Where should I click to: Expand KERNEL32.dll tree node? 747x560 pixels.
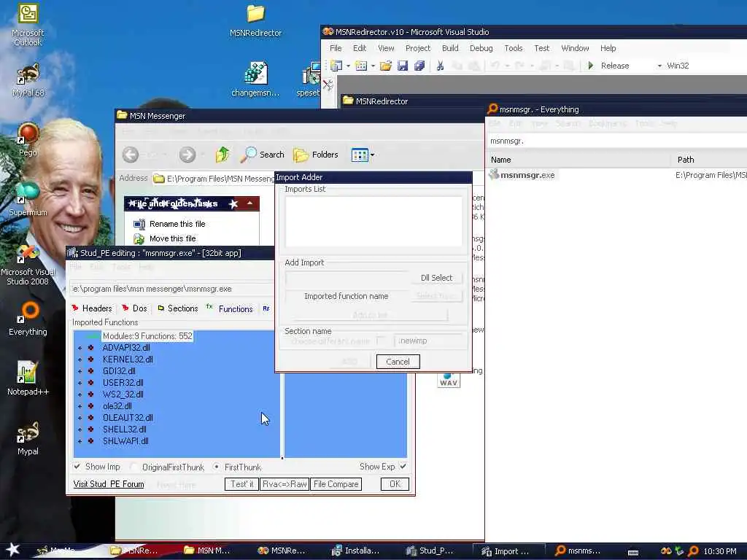pos(80,359)
